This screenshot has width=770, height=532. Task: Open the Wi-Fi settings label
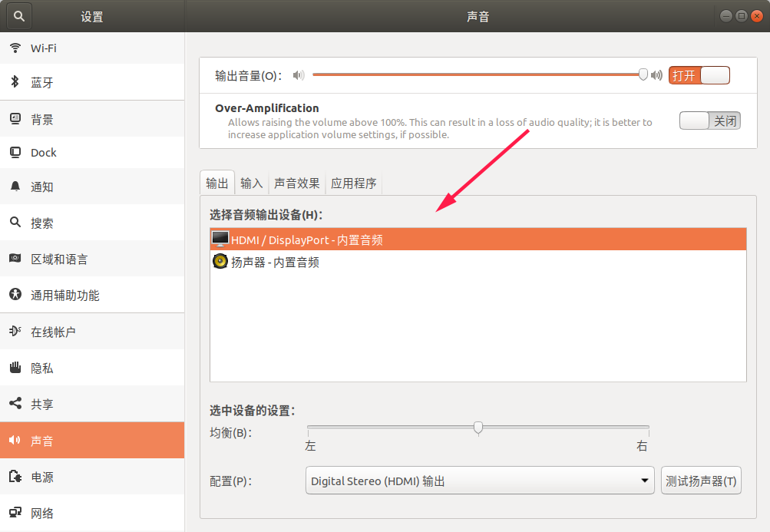point(44,48)
